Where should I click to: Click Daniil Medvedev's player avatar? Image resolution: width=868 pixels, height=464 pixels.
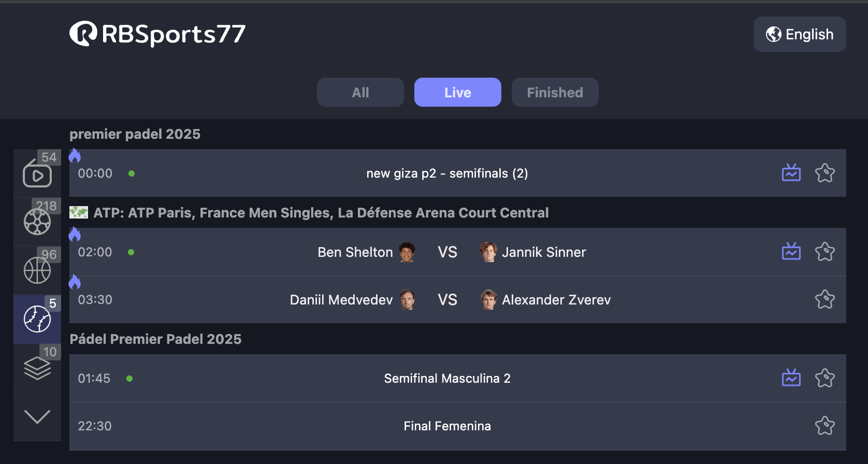(407, 299)
